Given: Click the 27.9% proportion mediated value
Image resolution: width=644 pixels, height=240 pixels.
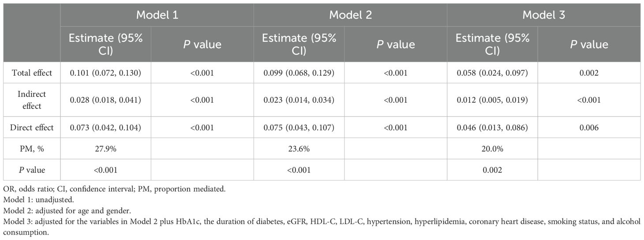Looking at the screenshot, I should (x=105, y=149).
